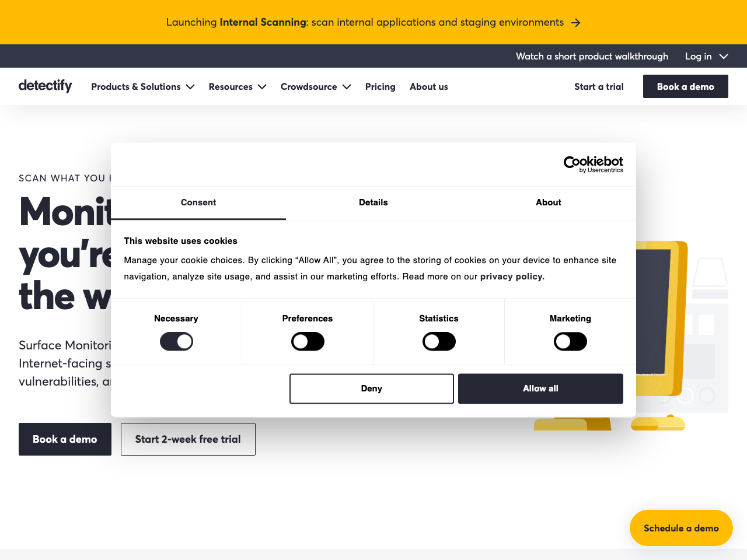Open the About tab in the cookie dialog
The height and width of the screenshot is (560, 747).
548,202
